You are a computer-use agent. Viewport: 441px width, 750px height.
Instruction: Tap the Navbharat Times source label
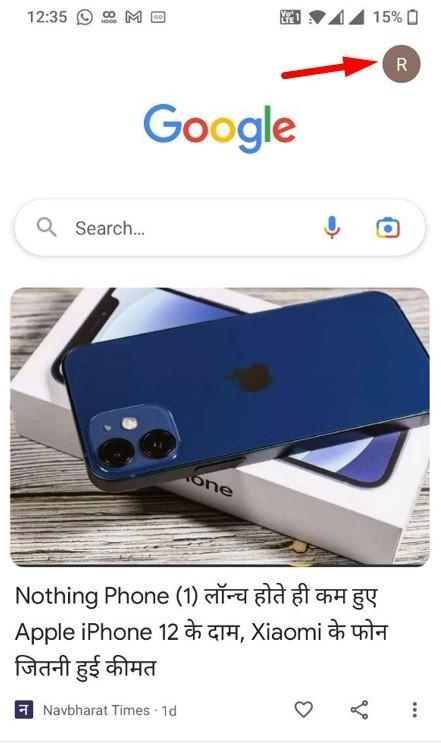pos(96,710)
